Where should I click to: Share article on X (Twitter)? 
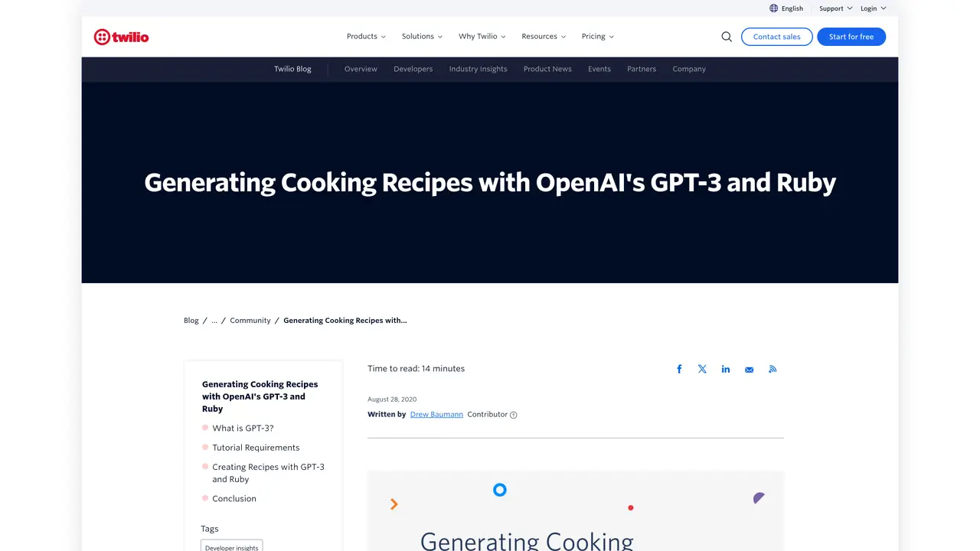[x=702, y=369]
